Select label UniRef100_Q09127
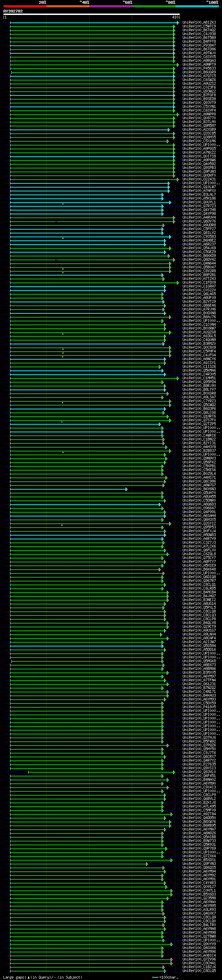Screen dimensions: 222x980 coord(199,887)
